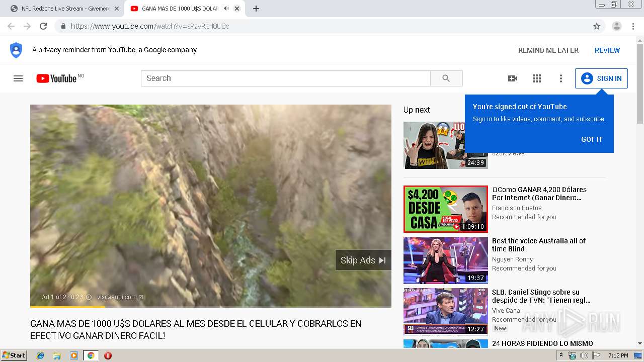
Task: Open the Best the voice Australia thumbnail
Action: coord(445,260)
